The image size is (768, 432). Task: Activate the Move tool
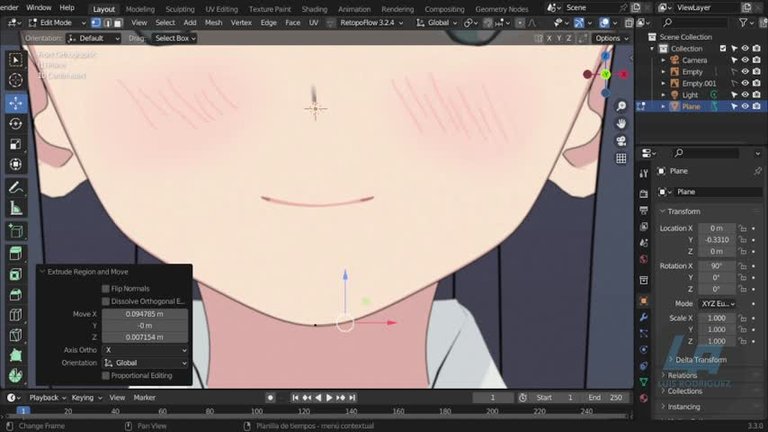point(16,103)
